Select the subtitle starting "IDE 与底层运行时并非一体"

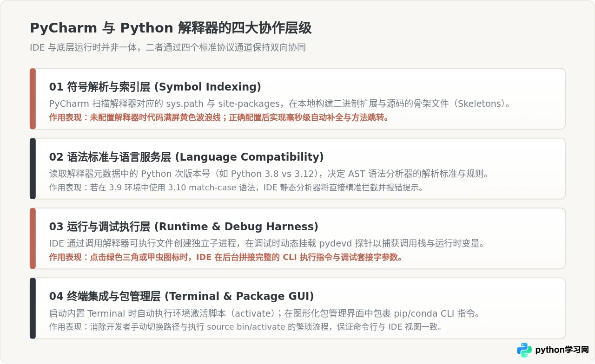click(168, 47)
